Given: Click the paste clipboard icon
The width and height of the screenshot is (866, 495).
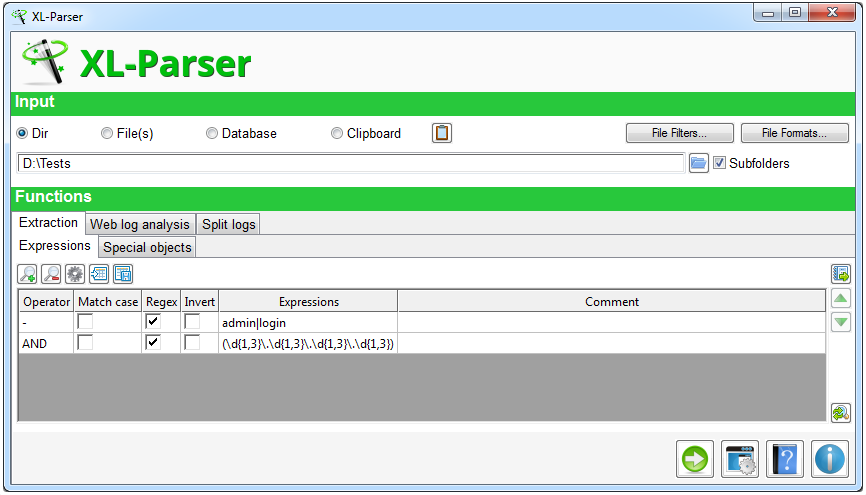Looking at the screenshot, I should pyautogui.click(x=442, y=133).
